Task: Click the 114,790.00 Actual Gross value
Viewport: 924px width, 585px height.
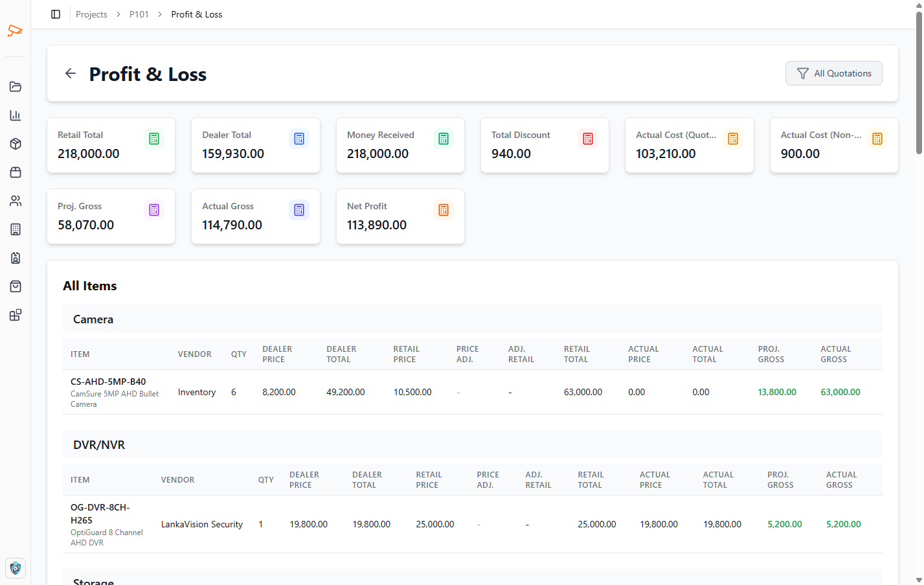Action: pyautogui.click(x=232, y=225)
